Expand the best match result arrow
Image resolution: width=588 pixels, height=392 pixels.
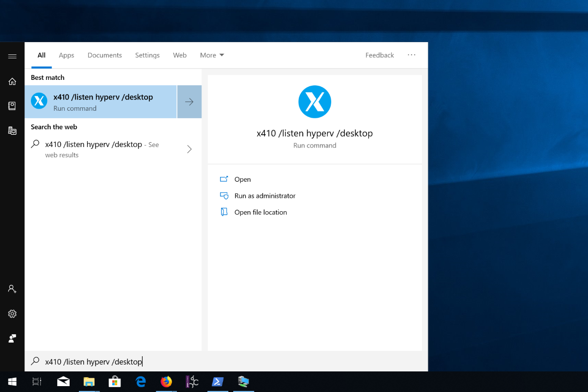tap(189, 102)
